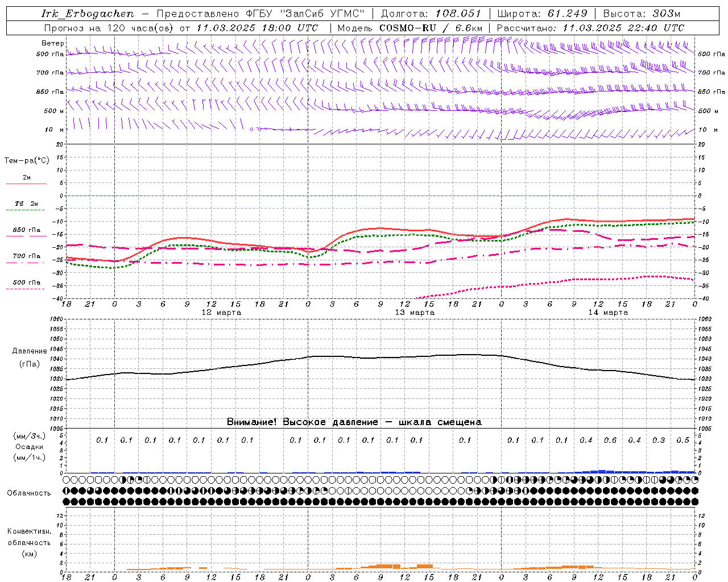Click the calculation time 11.03.2025 22:40 UTC
The height and width of the screenshot is (582, 728).
(x=623, y=28)
